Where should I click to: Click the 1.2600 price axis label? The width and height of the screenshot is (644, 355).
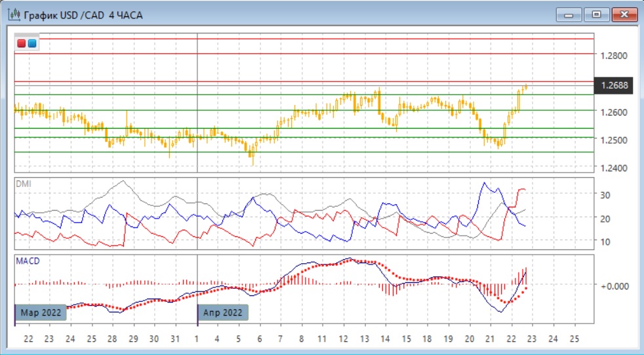point(613,112)
